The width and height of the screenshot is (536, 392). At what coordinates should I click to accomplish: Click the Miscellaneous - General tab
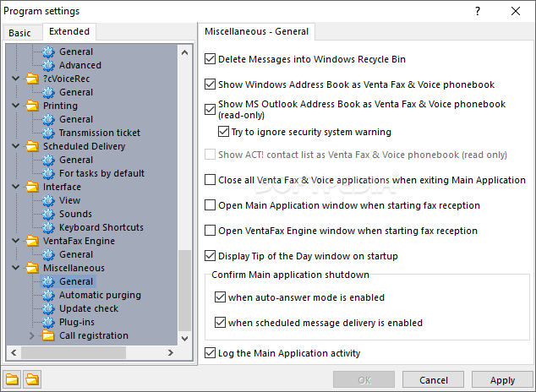pos(256,31)
